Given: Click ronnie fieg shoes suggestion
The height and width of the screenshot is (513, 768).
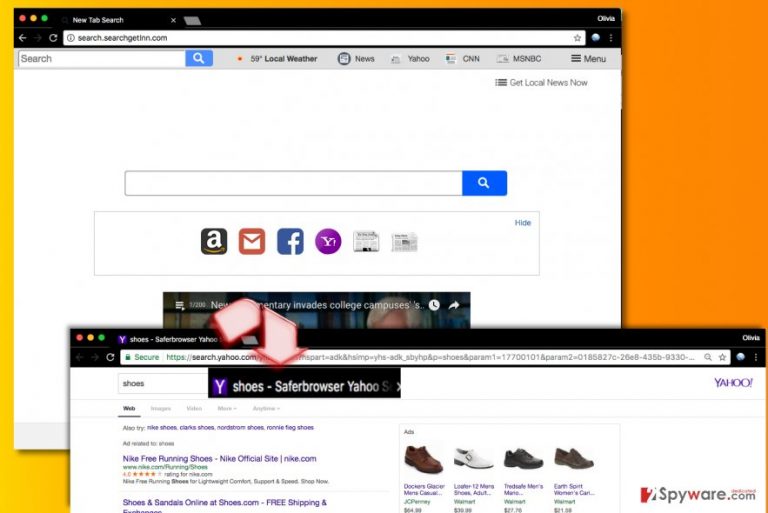Looking at the screenshot, I should [290, 428].
